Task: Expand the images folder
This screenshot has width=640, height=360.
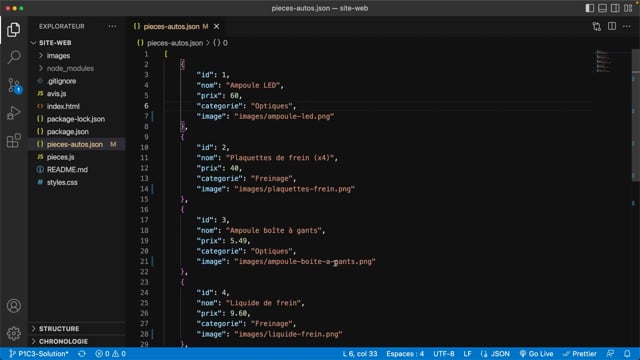Action: pos(77,56)
